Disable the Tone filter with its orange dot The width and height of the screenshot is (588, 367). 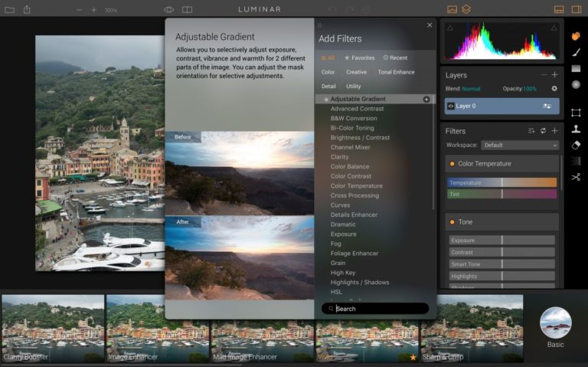point(452,222)
